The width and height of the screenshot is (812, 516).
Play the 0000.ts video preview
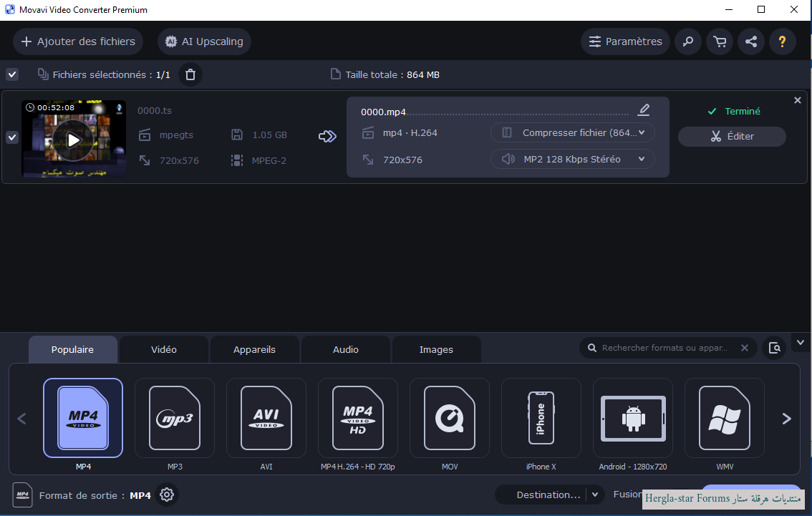[73, 140]
